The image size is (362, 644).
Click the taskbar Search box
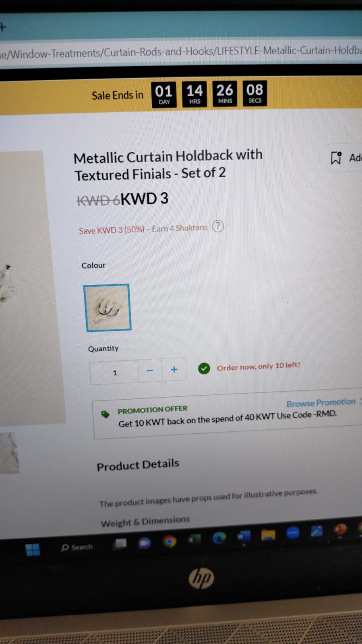[77, 547]
